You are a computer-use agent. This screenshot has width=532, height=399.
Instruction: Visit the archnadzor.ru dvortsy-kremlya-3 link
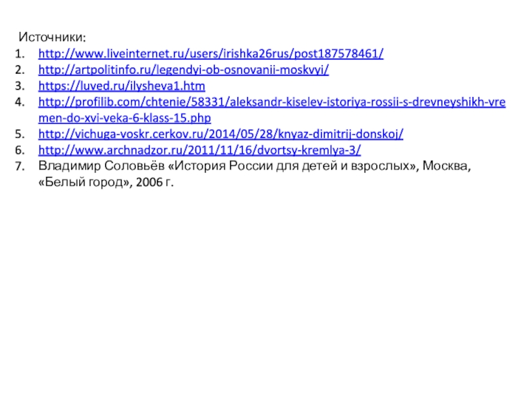199,150
